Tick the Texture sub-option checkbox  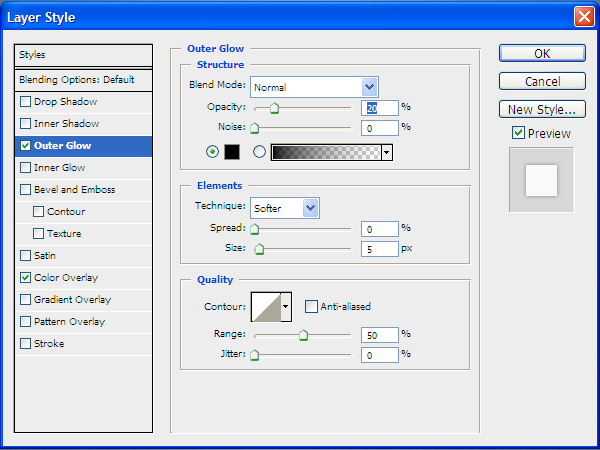(38, 233)
